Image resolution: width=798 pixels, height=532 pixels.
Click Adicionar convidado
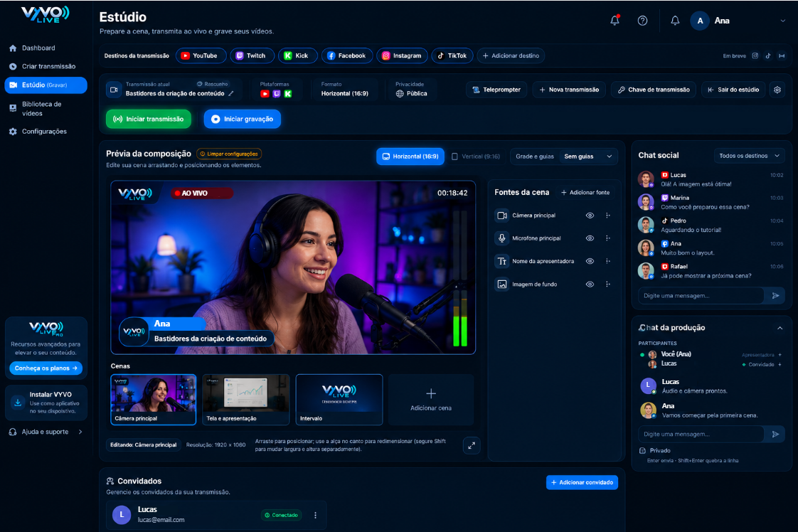(x=582, y=483)
